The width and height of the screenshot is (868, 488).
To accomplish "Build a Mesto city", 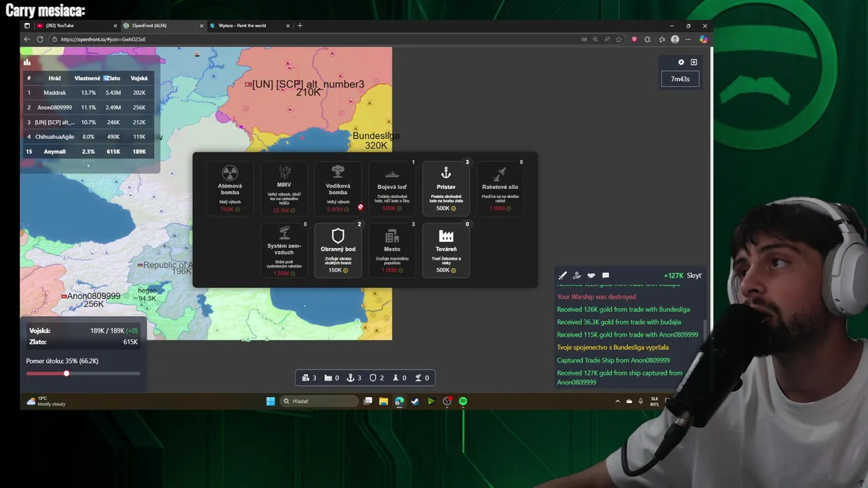I will 392,251.
